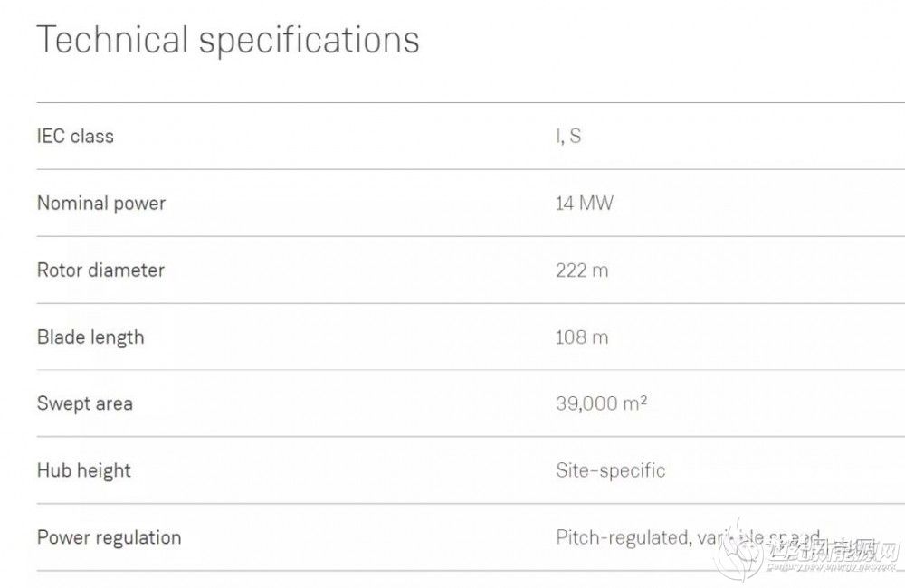This screenshot has width=905, height=588.
Task: Click the 'Technical specifications' heading
Action: [x=227, y=40]
